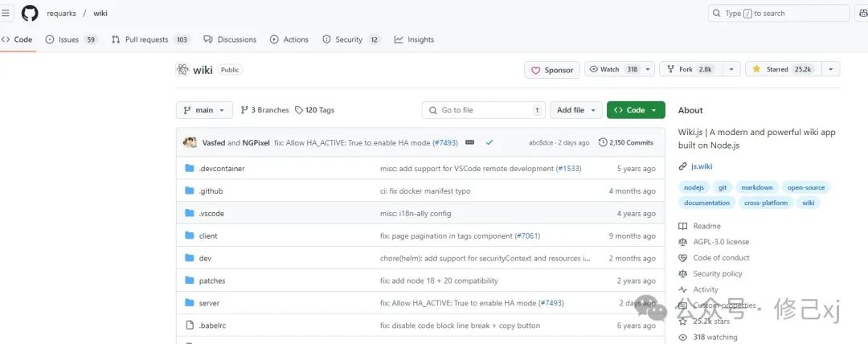Visit the js.wiki website link

coord(702,166)
